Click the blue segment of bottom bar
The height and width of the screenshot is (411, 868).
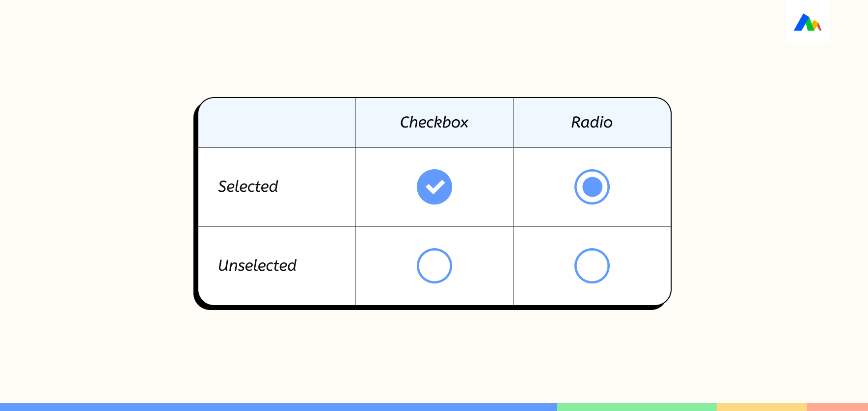(x=278, y=407)
